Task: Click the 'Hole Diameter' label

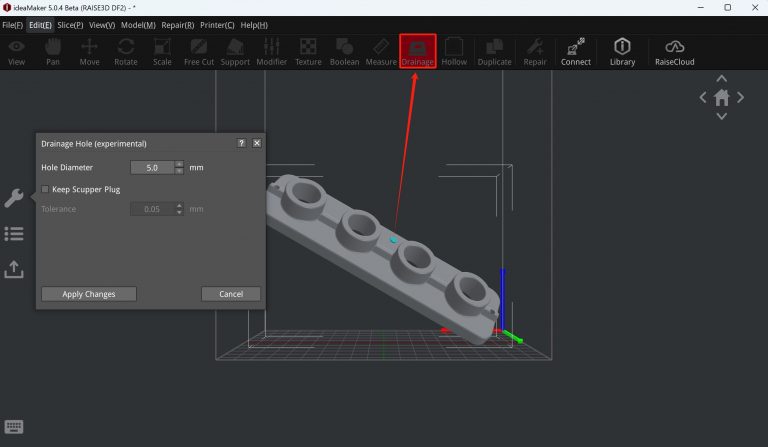Action: coord(67,167)
